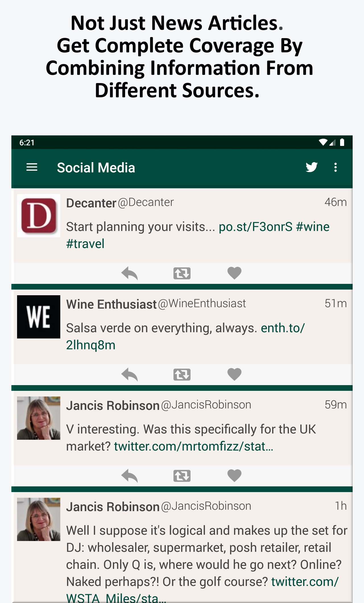364x603 pixels.
Task: Open Jancis Robinson's avatar on 59m tweet
Action: [39, 418]
